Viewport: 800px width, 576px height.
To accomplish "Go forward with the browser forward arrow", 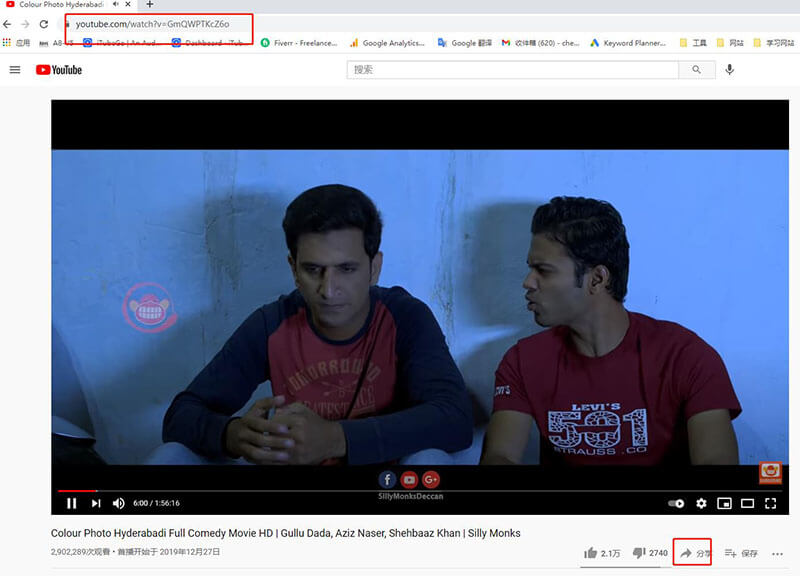I will click(25, 24).
